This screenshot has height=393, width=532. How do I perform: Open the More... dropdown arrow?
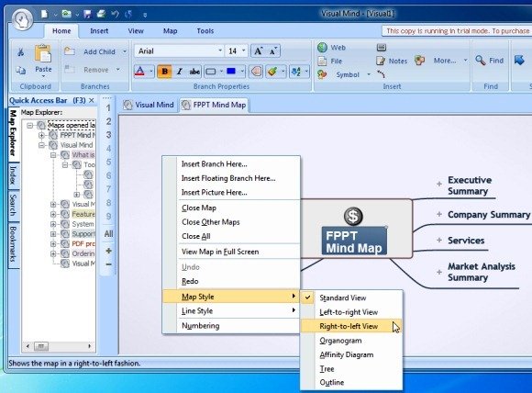tap(466, 60)
